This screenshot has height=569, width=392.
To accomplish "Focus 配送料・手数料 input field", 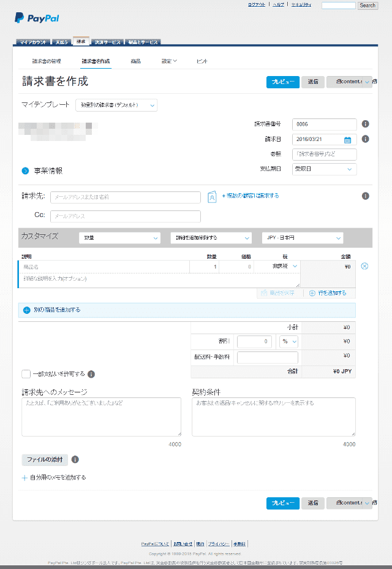I will pyautogui.click(x=268, y=357).
